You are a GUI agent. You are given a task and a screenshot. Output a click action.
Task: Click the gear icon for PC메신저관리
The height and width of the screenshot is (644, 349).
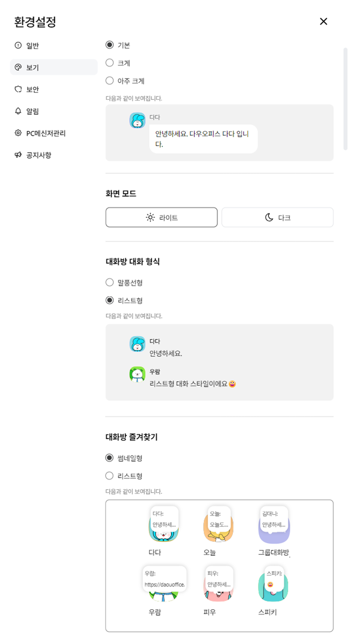18,133
